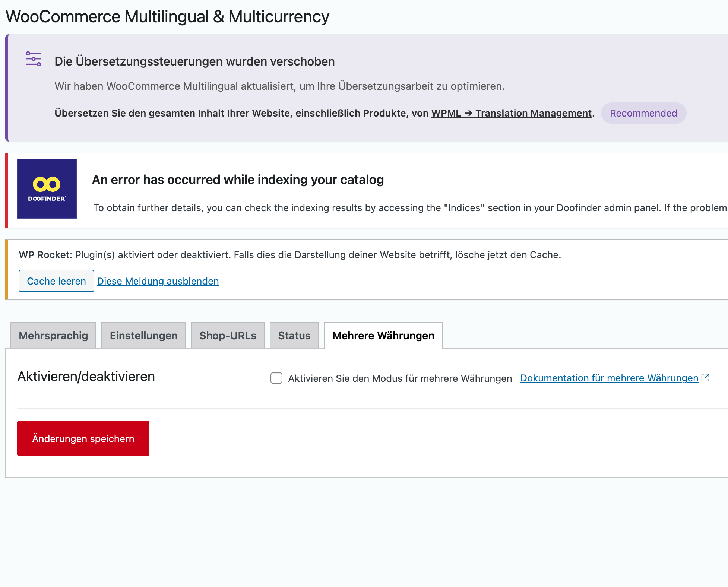Screen dimensions: 728x587
Task: Click 'Die Übersetzungssteuerungen wurden verschoben' heading
Action: point(194,61)
